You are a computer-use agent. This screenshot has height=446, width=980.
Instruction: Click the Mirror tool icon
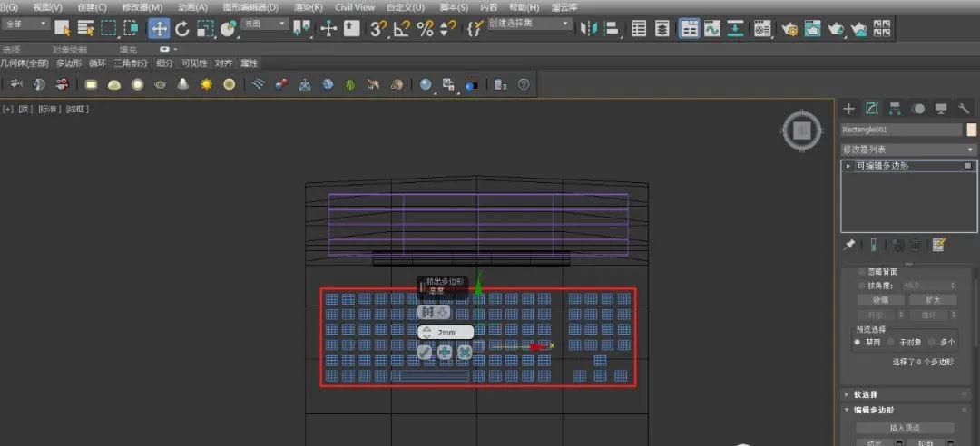pyautogui.click(x=588, y=28)
